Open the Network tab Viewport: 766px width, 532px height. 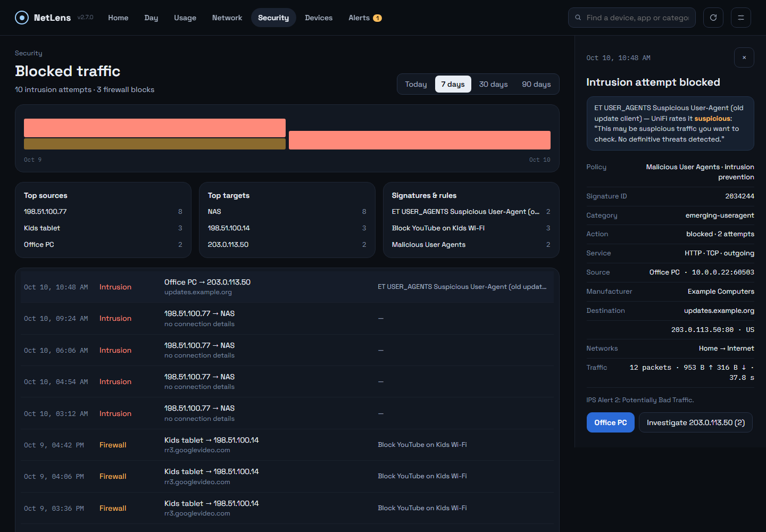point(227,18)
